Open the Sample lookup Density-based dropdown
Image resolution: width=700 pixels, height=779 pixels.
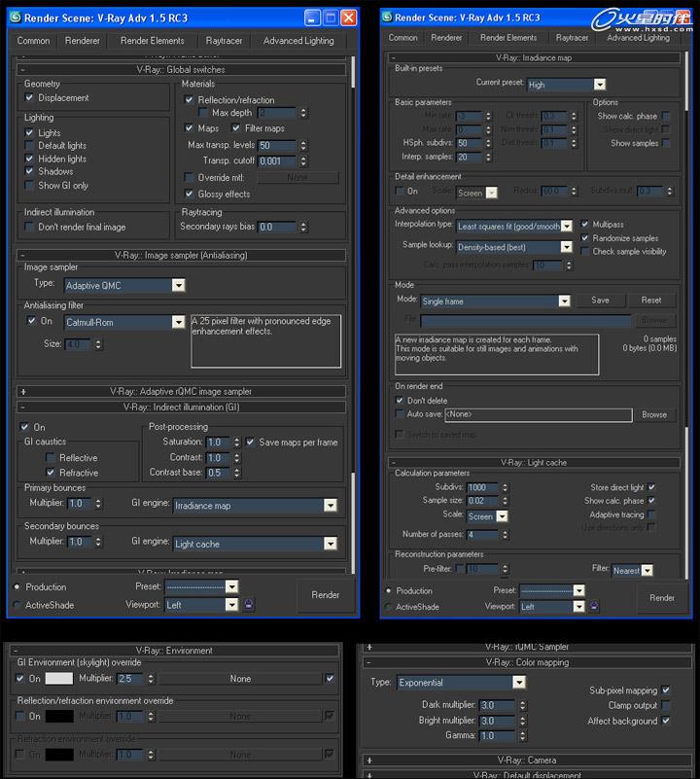[x=514, y=247]
